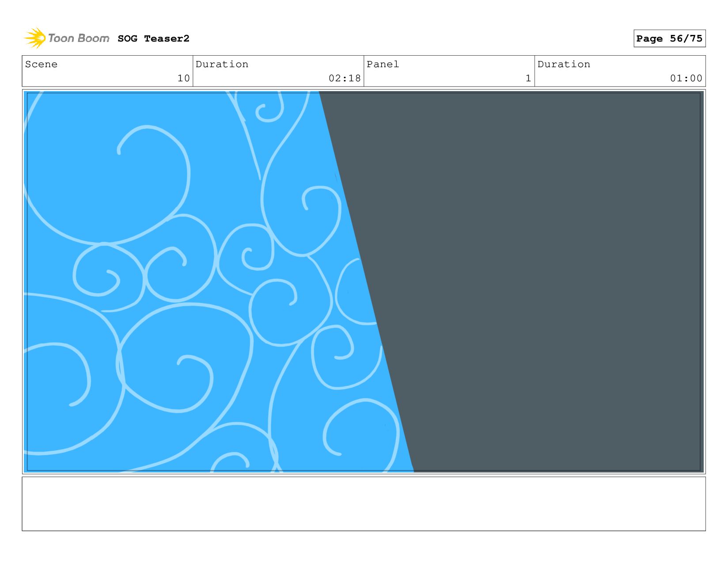Select the 'SOG Teaser2' project title
The height and width of the screenshot is (564, 728).
153,38
